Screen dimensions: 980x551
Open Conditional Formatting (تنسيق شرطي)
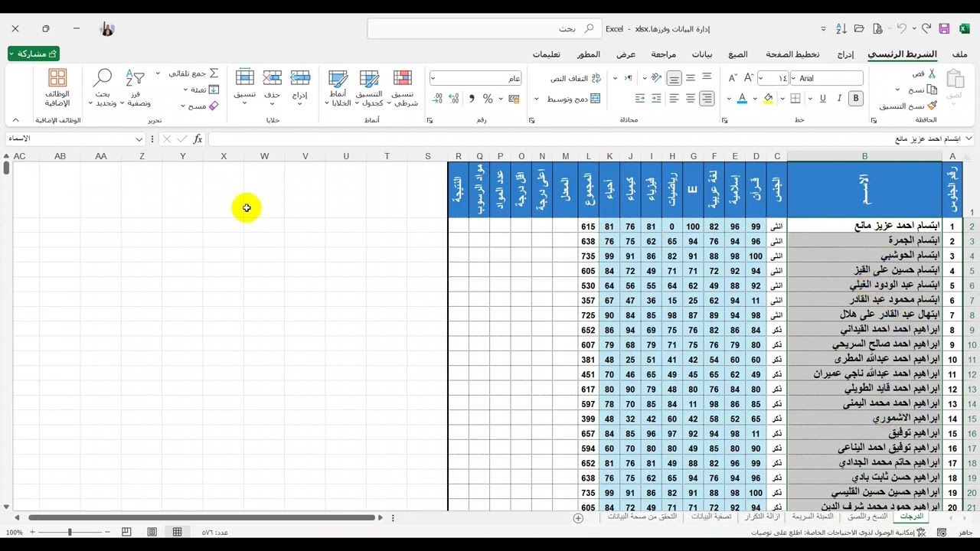click(403, 88)
